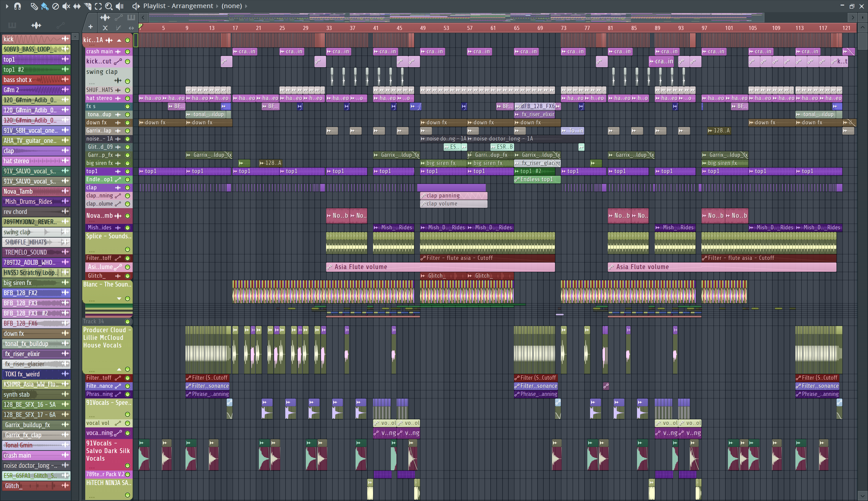Viewport: 868px width, 501px height.
Task: Open arrow after (none) pattern
Action: 246,6
